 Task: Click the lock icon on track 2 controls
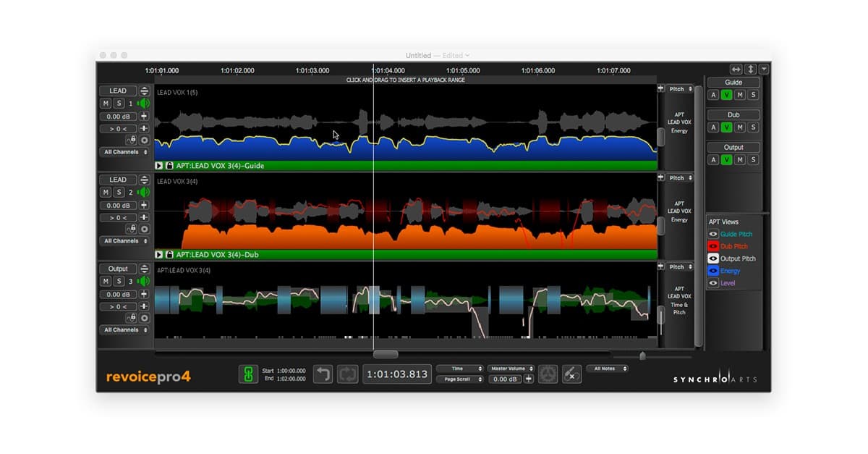[132, 229]
